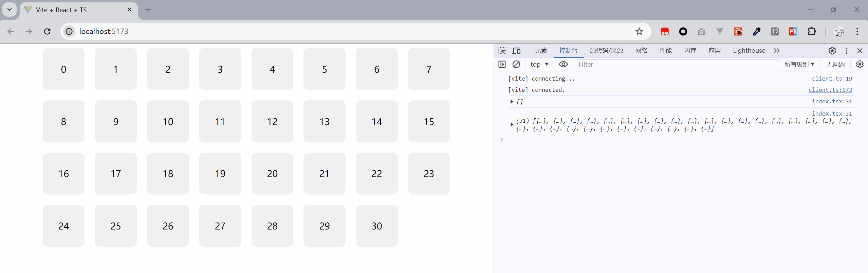Toggle console sidebar panel icon
The width and height of the screenshot is (868, 273).
coord(502,64)
